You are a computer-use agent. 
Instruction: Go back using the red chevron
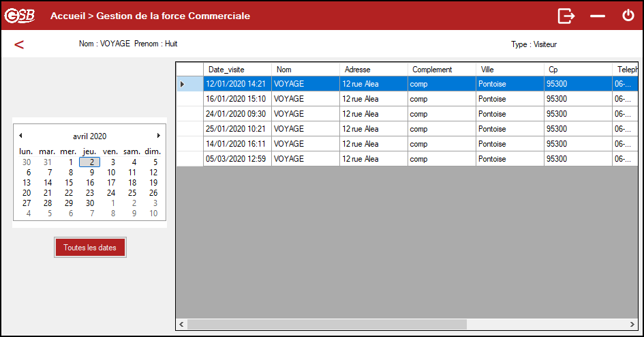(19, 44)
